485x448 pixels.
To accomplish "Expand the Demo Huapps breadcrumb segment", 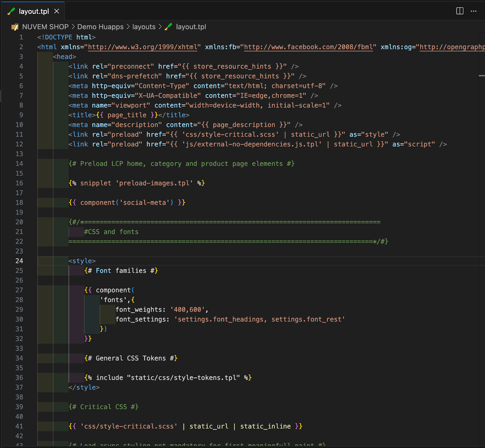I will 100,27.
